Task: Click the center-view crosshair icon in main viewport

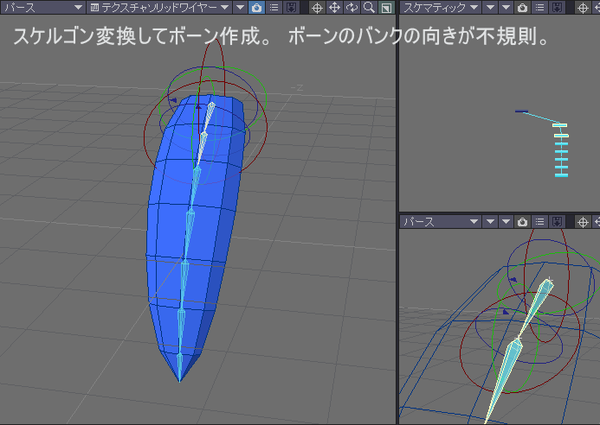Action: point(317,7)
